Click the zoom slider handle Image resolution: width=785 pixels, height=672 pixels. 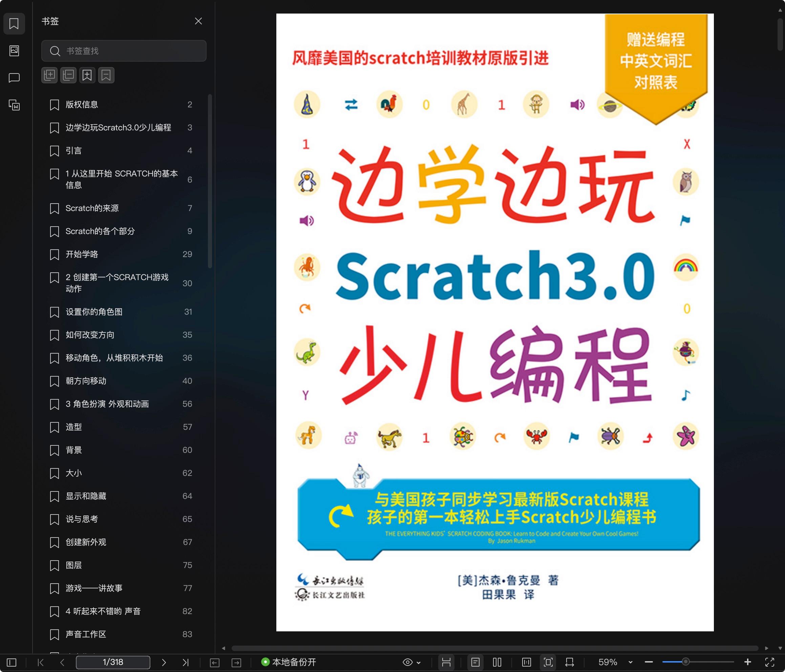(685, 662)
